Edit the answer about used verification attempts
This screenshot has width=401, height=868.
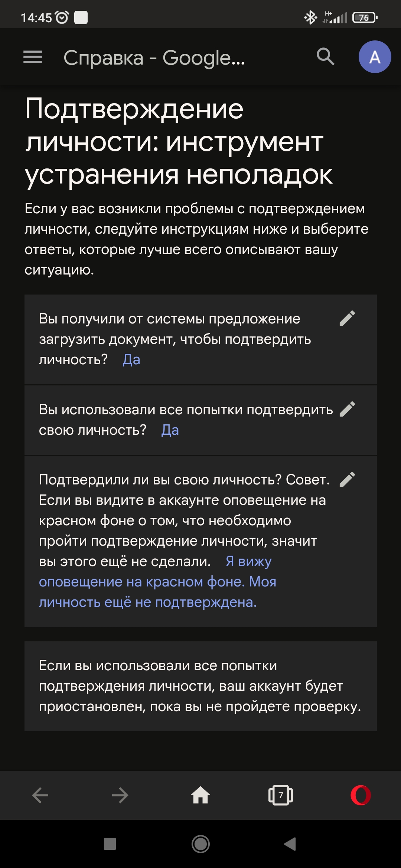coord(348,409)
